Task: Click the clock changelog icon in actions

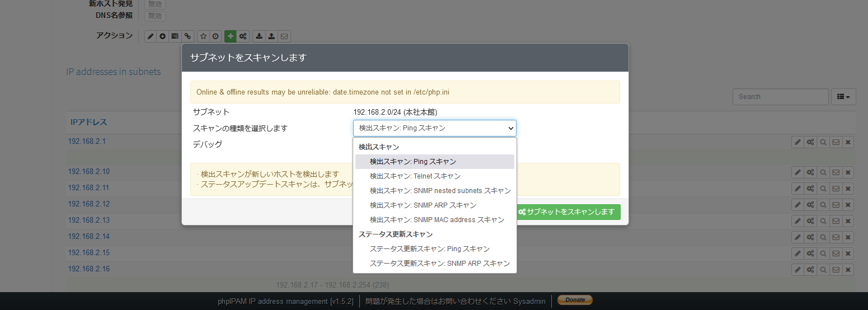Action: (215, 36)
